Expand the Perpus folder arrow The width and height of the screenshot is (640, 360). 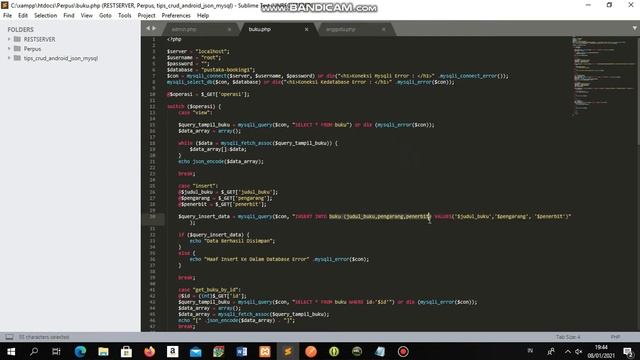[9, 49]
